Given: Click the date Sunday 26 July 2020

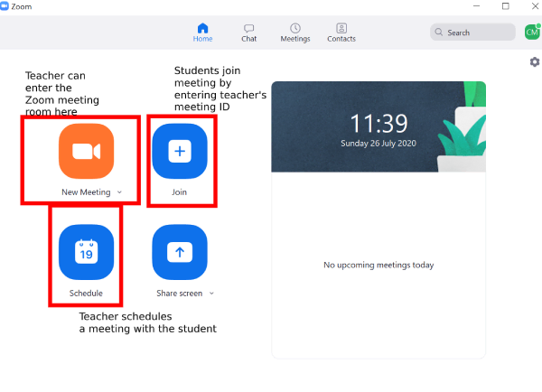Looking at the screenshot, I should pyautogui.click(x=378, y=143).
